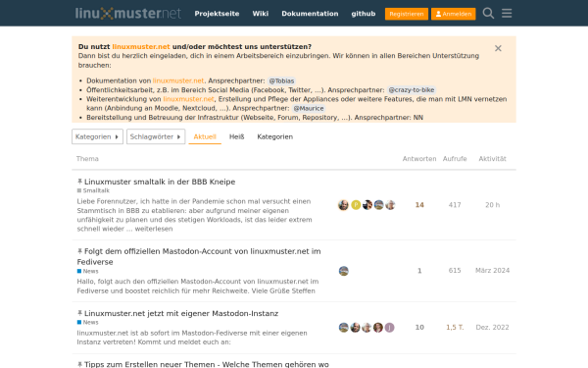588x368 pixels.
Task: Sort topics by Aktivität column
Action: tap(492, 159)
